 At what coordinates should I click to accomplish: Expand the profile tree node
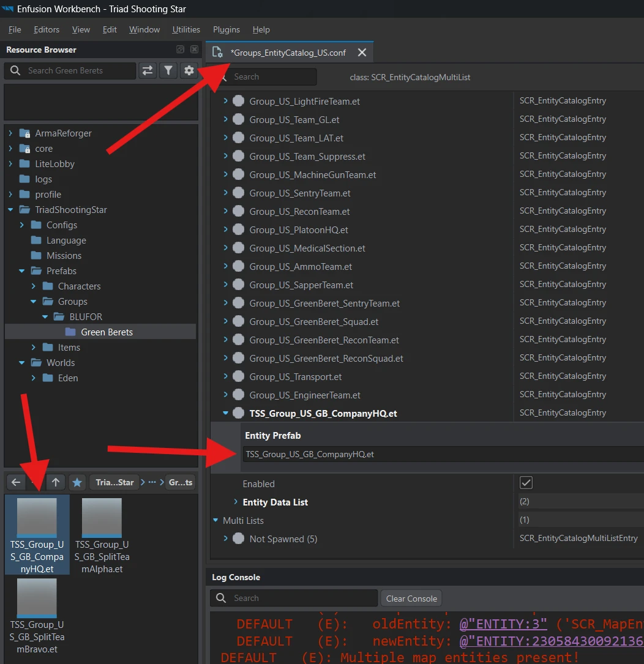point(10,195)
